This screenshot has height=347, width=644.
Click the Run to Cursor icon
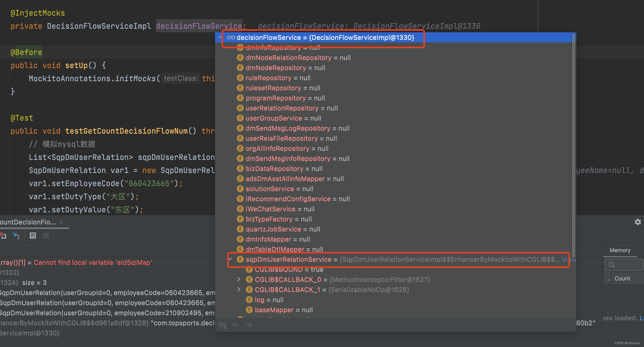pyautogui.click(x=16, y=236)
